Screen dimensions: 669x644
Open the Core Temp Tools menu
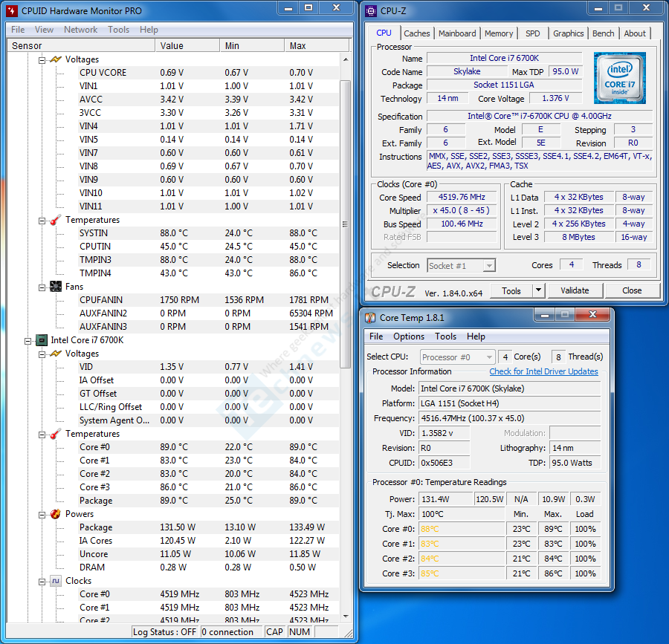point(445,336)
